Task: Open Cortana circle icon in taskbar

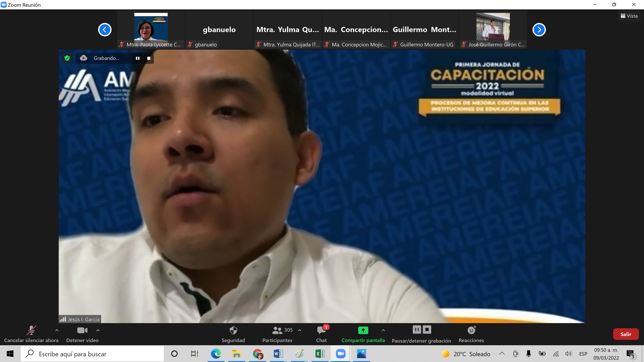Action: tap(174, 354)
